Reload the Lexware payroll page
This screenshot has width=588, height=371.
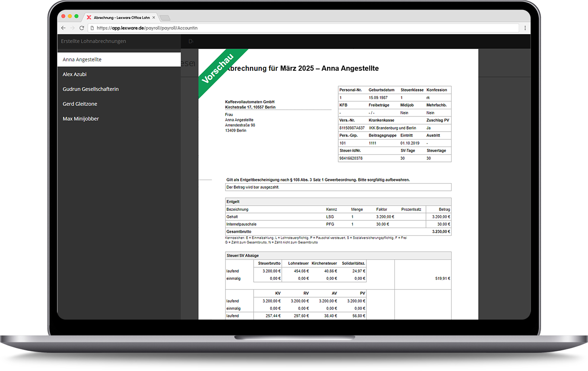click(x=82, y=28)
